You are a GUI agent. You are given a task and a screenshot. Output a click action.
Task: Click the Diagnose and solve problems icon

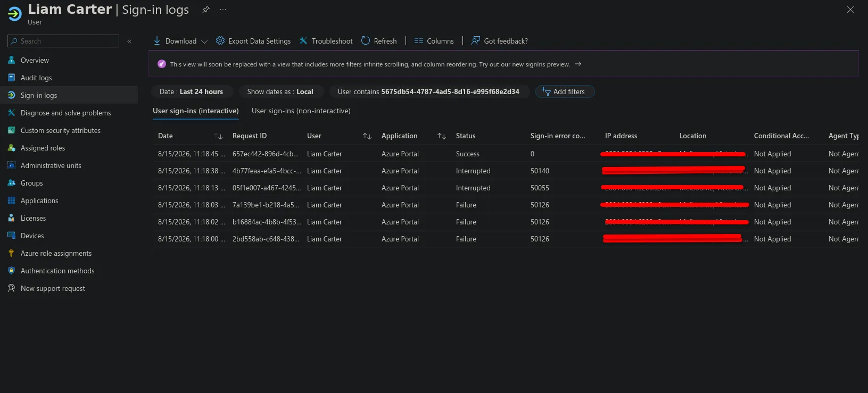11,113
